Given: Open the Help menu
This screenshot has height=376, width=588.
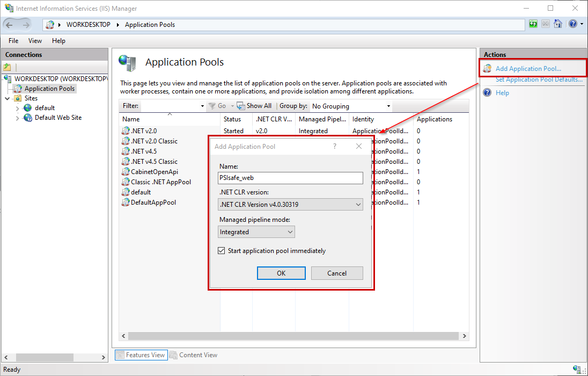Looking at the screenshot, I should coord(58,41).
